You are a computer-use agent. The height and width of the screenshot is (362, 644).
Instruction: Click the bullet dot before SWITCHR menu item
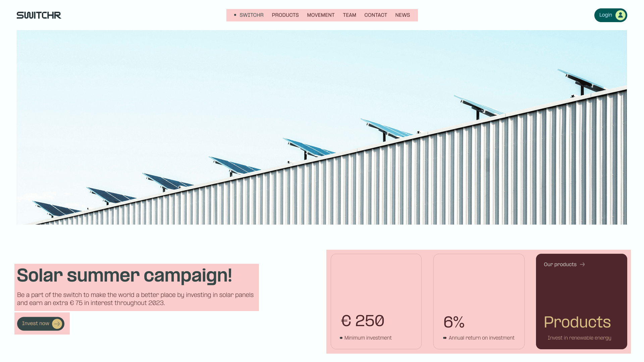(235, 15)
